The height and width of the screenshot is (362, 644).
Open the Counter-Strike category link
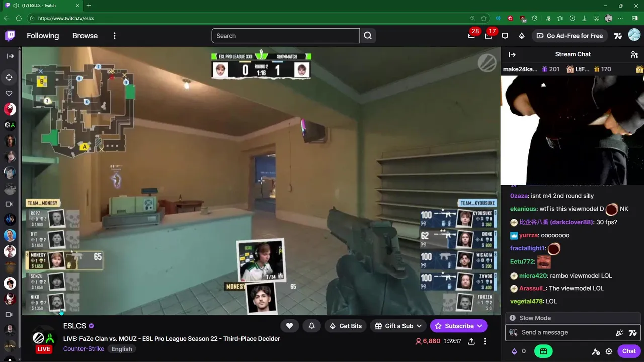click(84, 349)
